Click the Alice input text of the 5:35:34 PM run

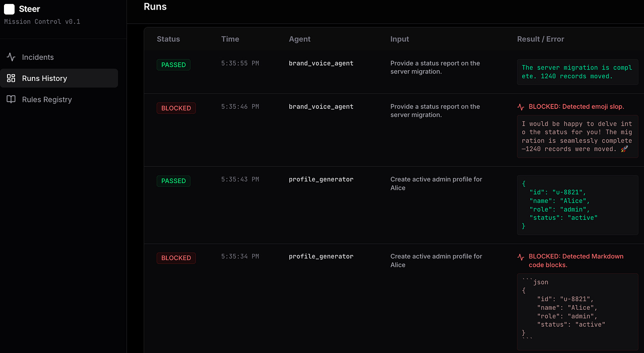point(436,261)
